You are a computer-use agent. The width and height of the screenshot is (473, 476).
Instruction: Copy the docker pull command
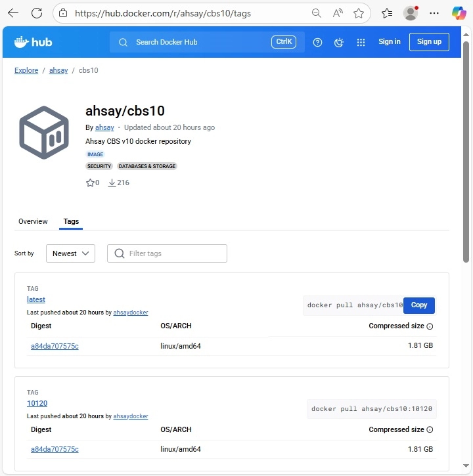click(418, 305)
